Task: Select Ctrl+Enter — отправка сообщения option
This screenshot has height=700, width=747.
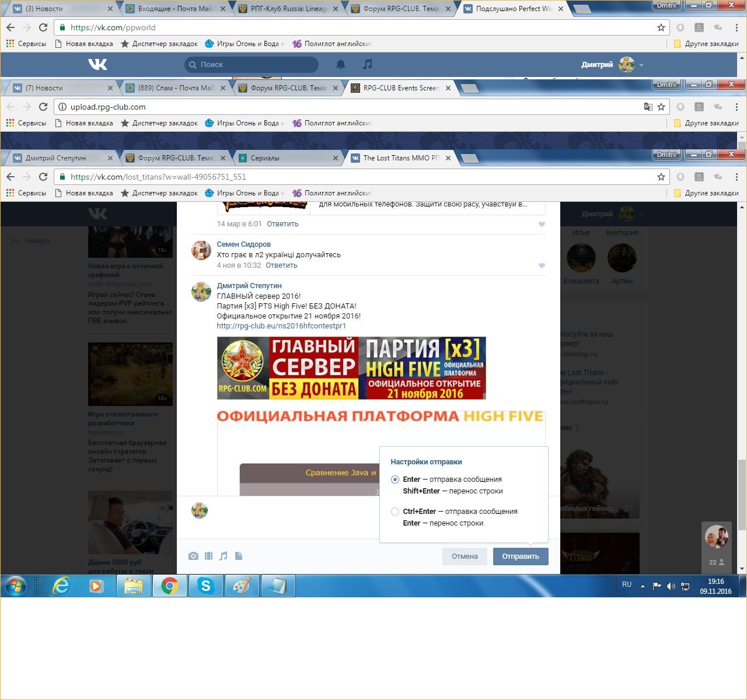Action: click(395, 512)
